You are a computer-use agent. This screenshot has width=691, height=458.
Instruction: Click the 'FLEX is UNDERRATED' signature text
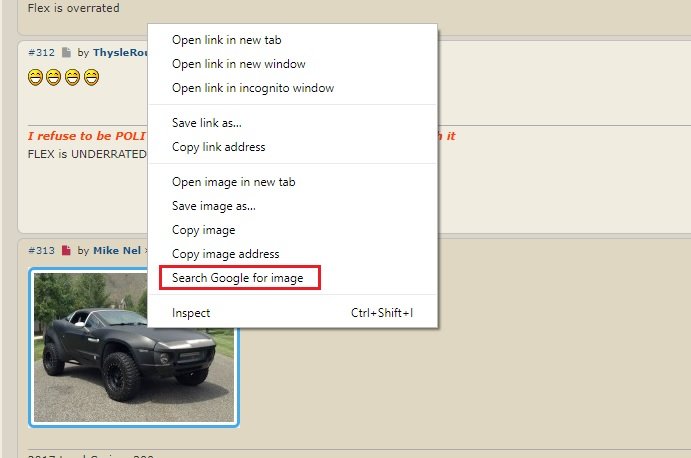coord(87,154)
